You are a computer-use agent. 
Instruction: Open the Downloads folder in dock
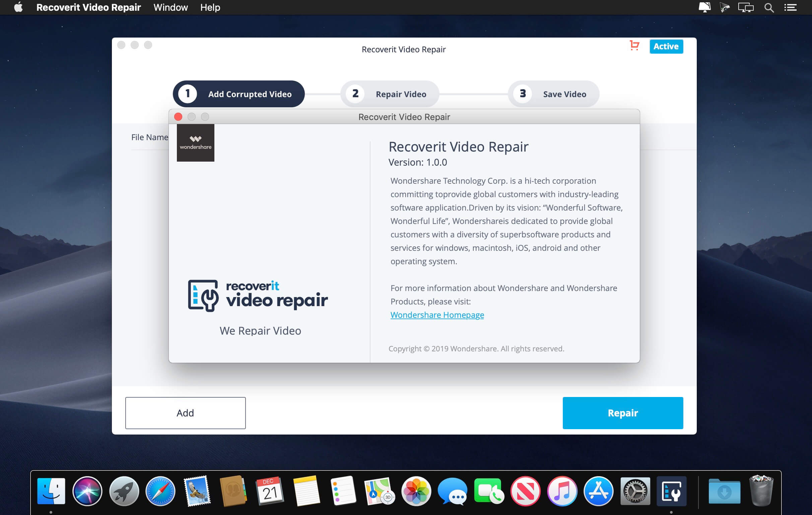tap(724, 491)
